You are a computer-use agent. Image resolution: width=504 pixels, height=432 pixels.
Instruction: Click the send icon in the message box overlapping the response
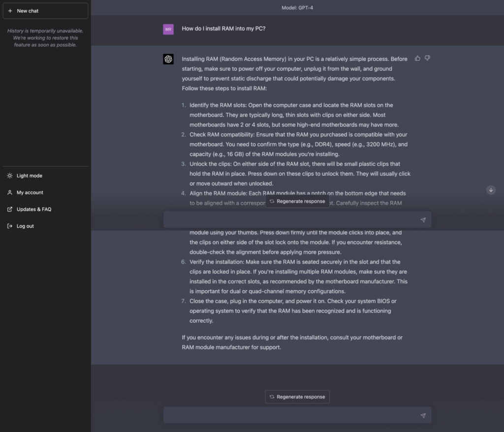click(423, 220)
